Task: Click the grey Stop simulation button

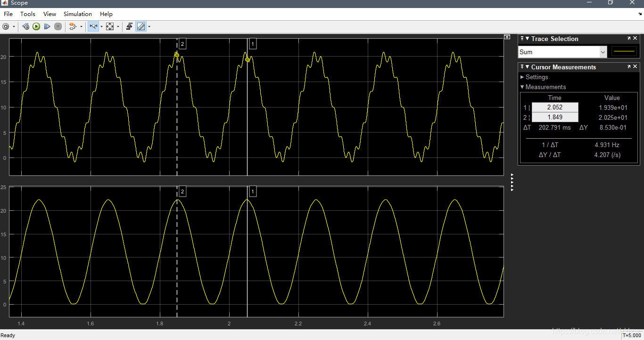Action: tap(58, 27)
